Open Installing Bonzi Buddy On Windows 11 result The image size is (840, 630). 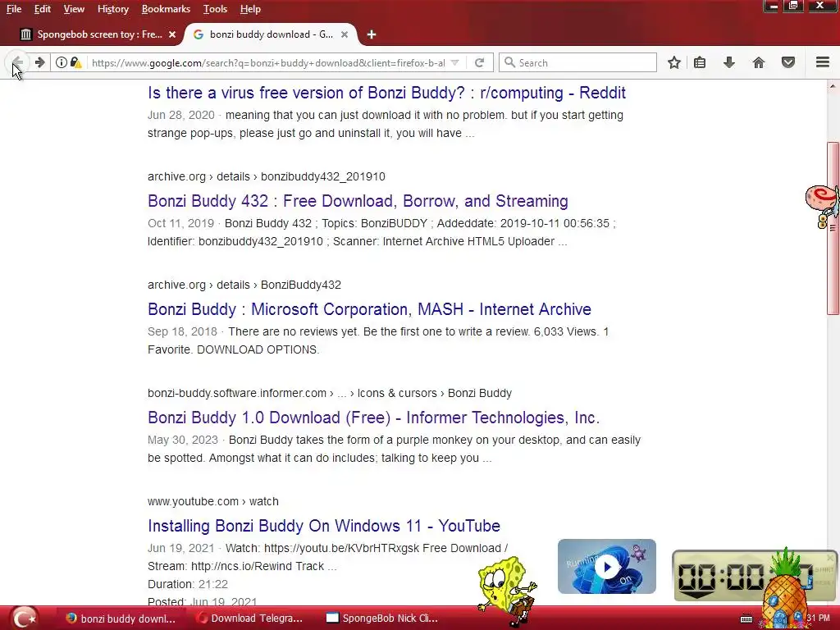point(323,526)
